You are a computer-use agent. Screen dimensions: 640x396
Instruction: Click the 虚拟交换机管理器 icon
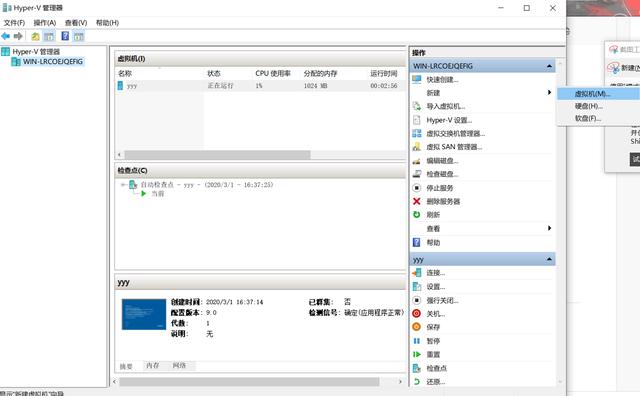(416, 133)
